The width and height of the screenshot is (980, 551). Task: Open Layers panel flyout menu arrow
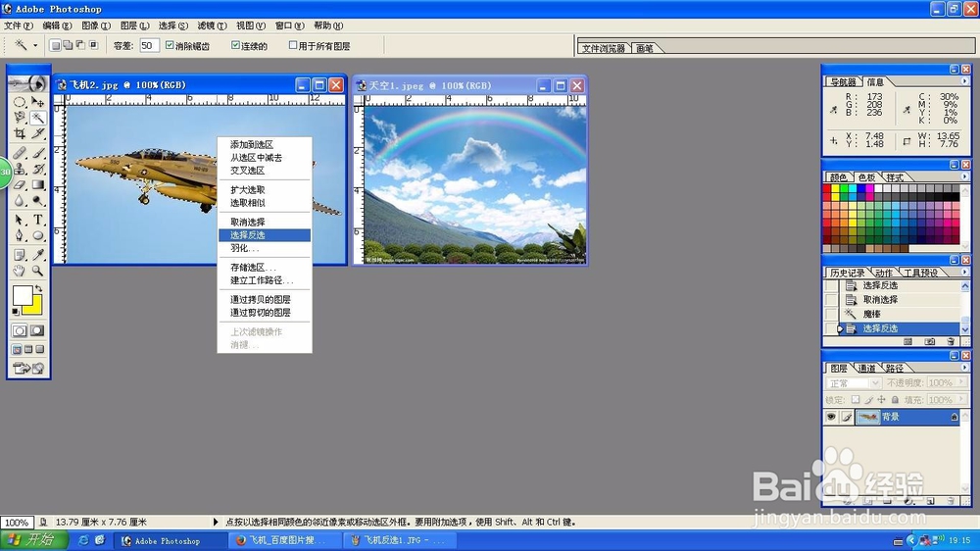point(964,367)
